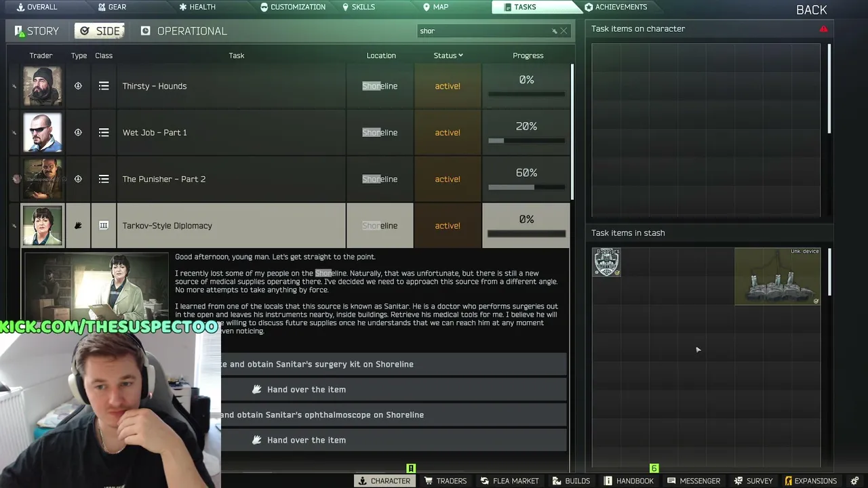Show OPERATIONAL tasks

pos(184,31)
